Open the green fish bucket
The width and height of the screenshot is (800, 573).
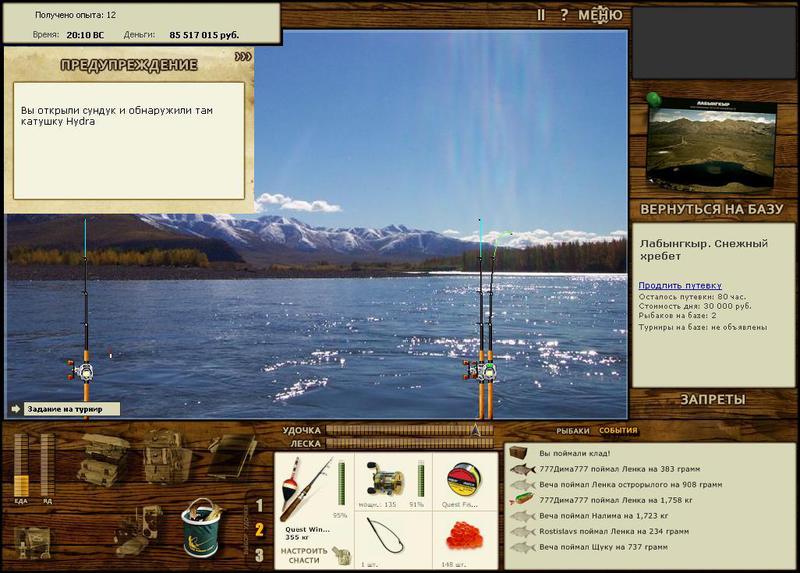(202, 528)
